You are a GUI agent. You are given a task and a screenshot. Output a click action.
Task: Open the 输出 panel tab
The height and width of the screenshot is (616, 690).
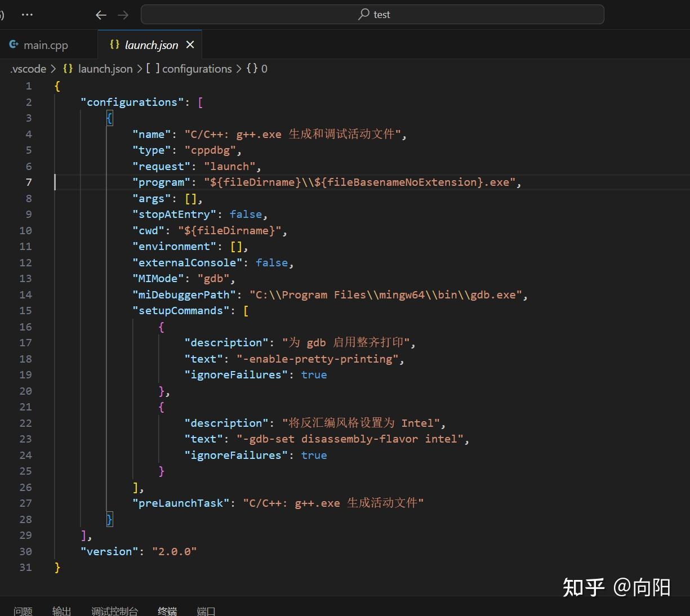pyautogui.click(x=62, y=610)
